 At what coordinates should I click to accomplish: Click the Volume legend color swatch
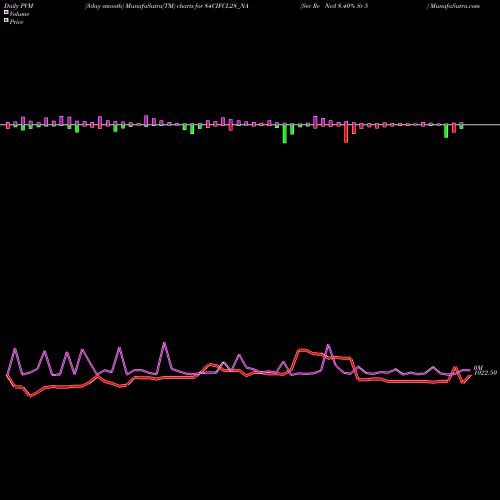(x=6, y=13)
